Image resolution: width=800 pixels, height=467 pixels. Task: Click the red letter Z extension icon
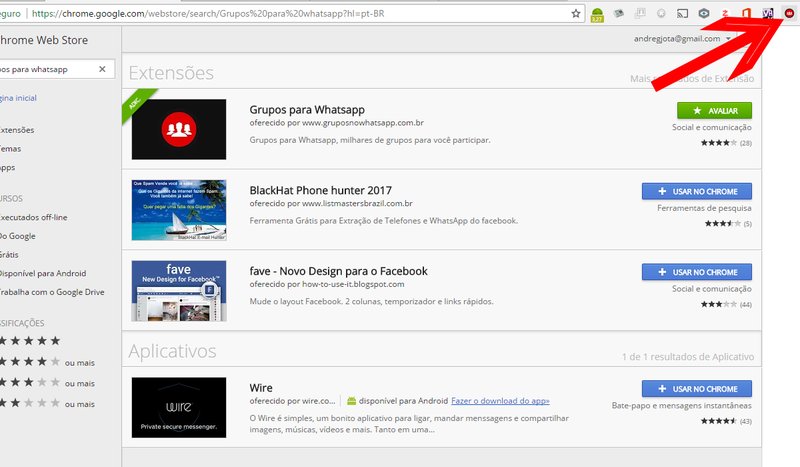click(725, 14)
